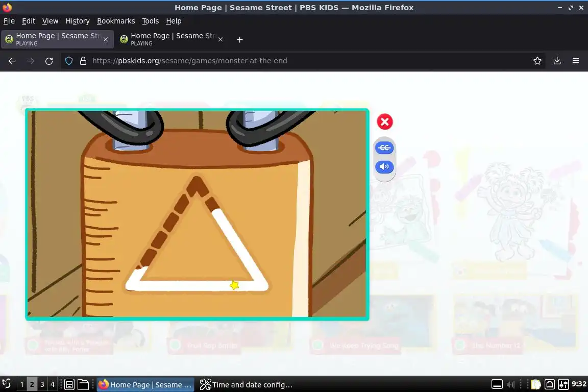Screen dimensions: 588x392
Task: Switch to workspace 4
Action: [x=53, y=384]
